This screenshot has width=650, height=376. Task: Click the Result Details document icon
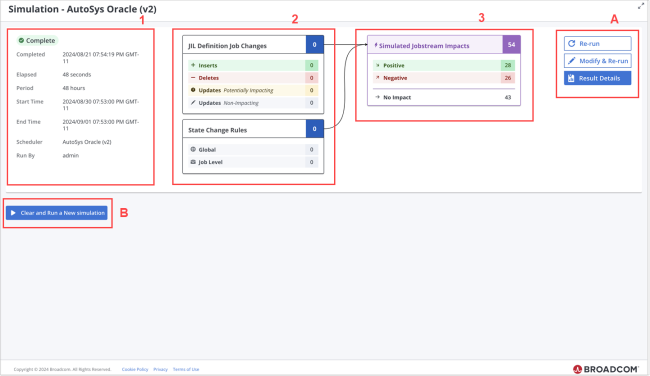pyautogui.click(x=571, y=78)
